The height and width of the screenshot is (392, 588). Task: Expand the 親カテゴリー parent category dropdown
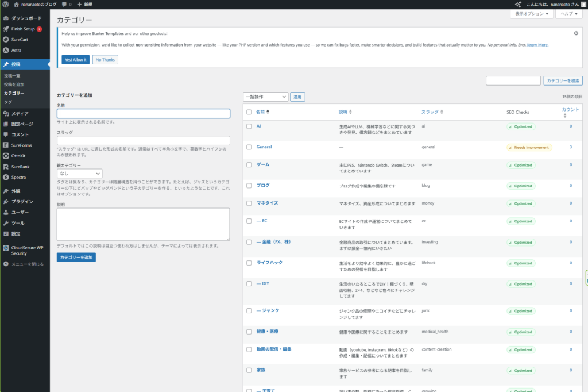pos(79,173)
